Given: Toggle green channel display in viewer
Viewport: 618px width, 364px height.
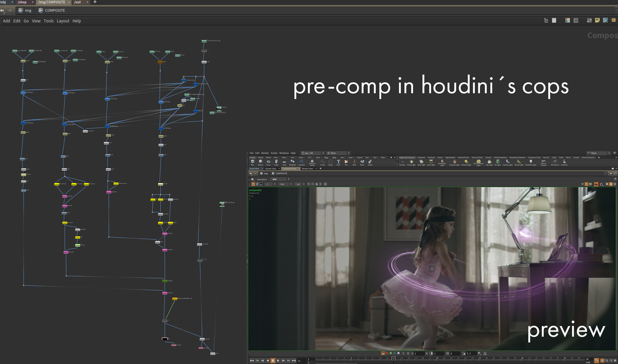Looking at the screenshot, I should 391,353.
